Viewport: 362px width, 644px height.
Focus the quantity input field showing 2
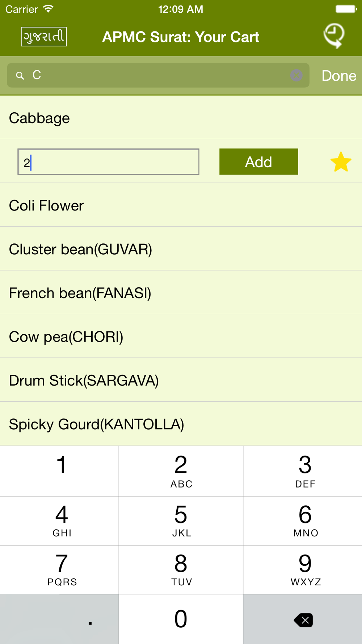tap(108, 162)
